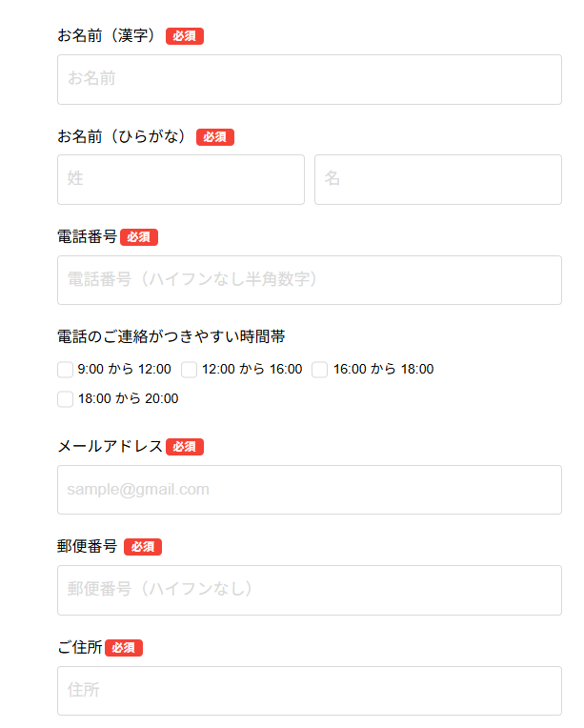Select the 郵便番号 postal code input
This screenshot has width=584, height=728.
pos(309,590)
